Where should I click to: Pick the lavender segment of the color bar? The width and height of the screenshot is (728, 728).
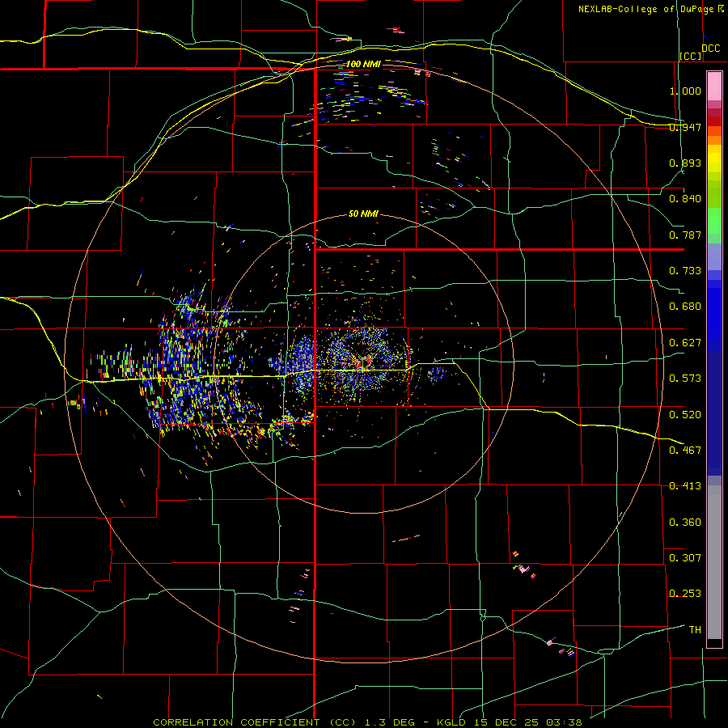[714, 257]
